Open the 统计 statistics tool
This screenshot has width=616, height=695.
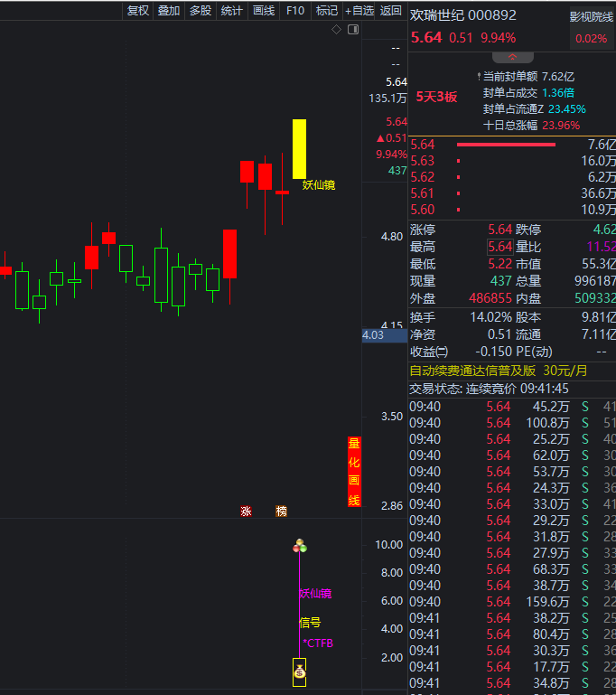[231, 11]
